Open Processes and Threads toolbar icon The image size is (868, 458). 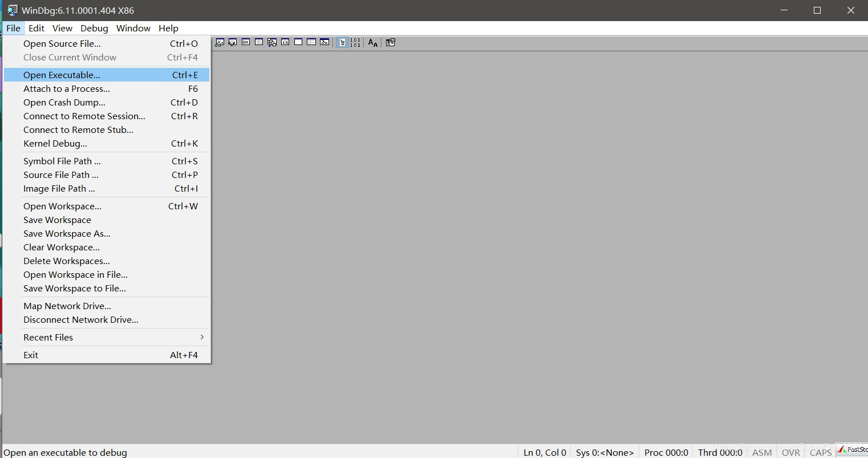click(x=311, y=42)
